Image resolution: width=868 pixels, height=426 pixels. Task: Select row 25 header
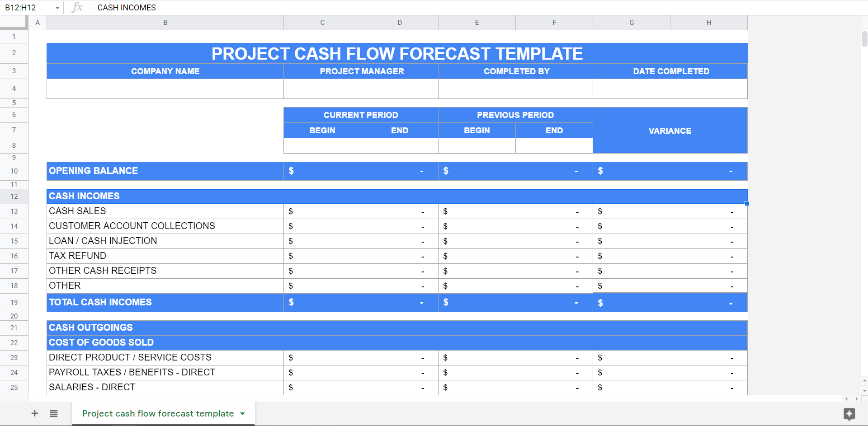point(14,387)
